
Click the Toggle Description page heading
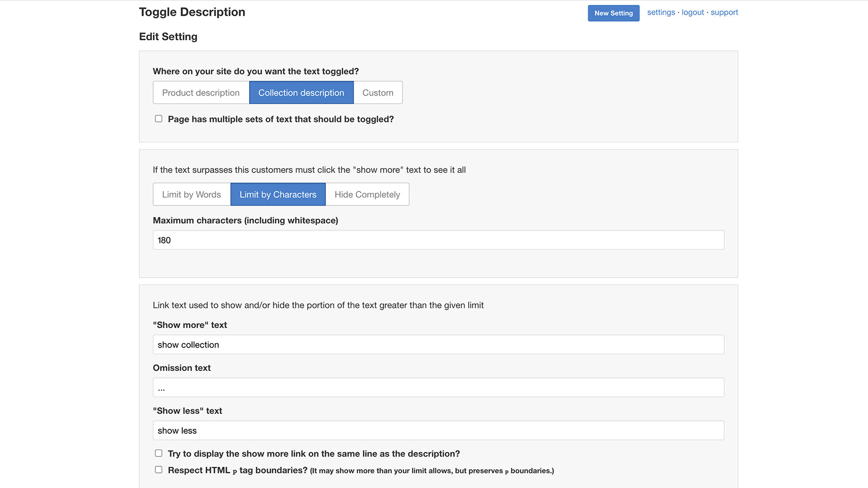pyautogui.click(x=192, y=11)
